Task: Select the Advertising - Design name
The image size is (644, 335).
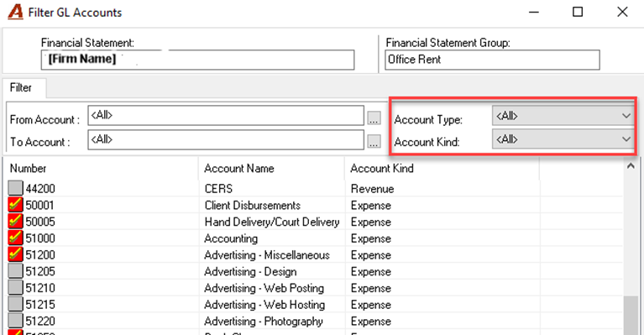Action: pos(250,272)
